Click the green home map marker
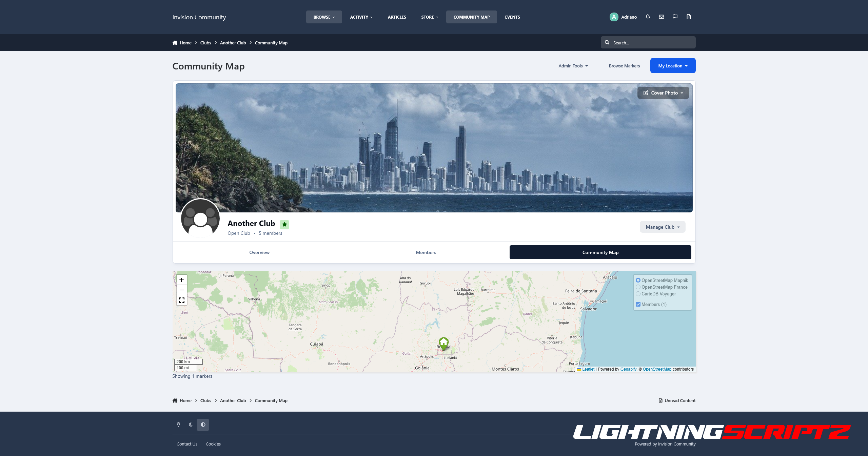 (443, 343)
